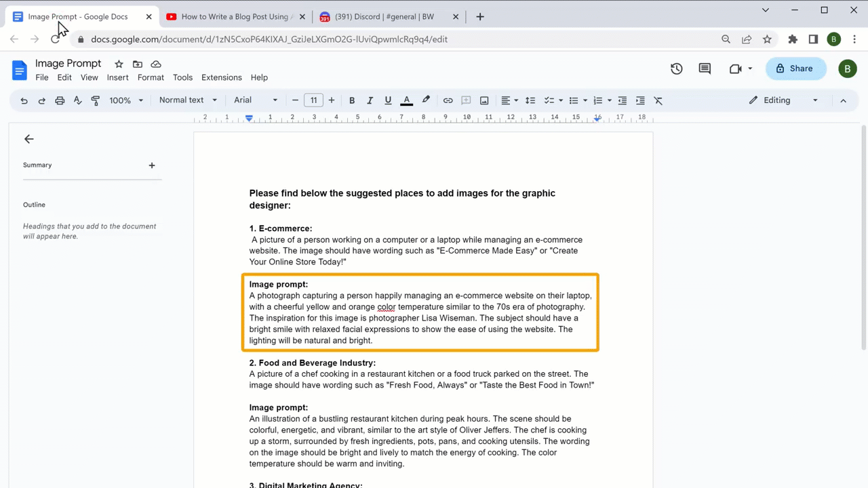
Task: Open the Tools menu
Action: [182, 77]
